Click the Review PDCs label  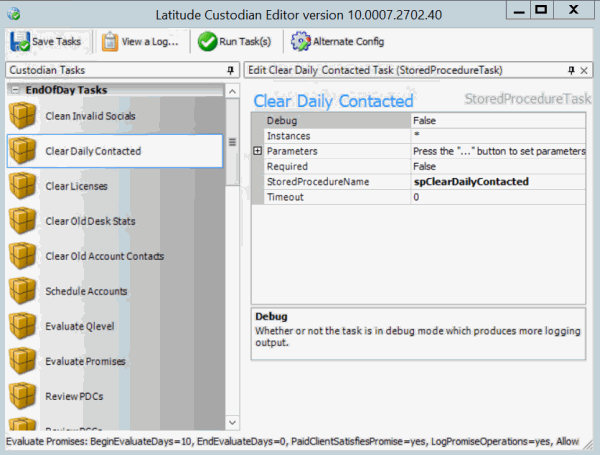74,396
